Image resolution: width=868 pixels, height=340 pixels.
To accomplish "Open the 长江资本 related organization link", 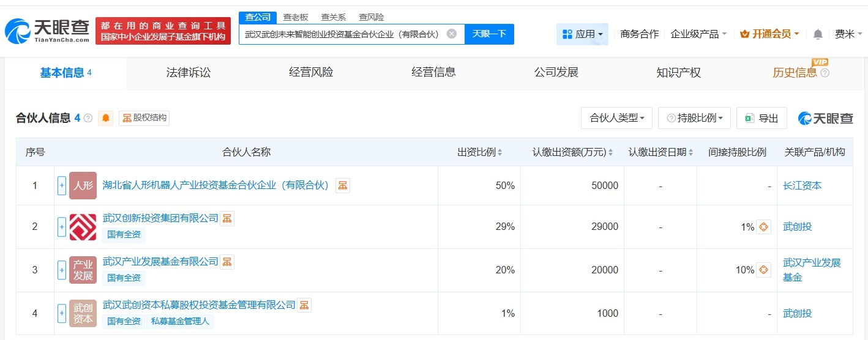I will coord(802,185).
